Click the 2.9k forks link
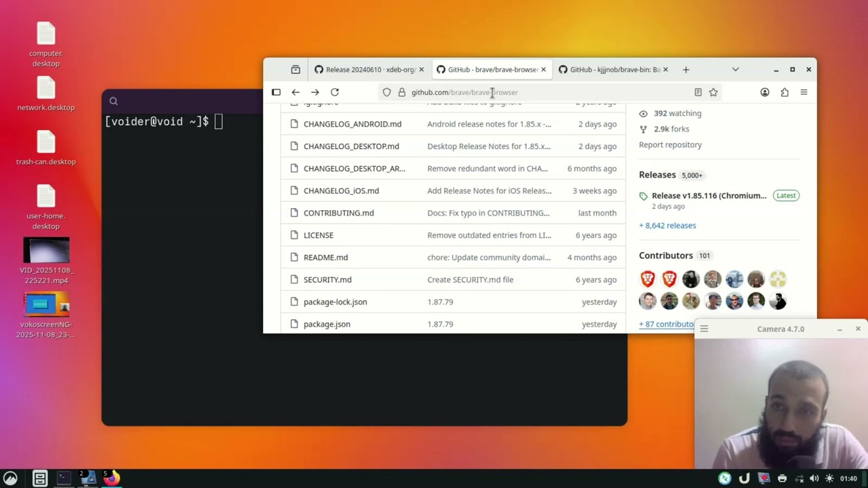The image size is (868, 488). (x=664, y=129)
